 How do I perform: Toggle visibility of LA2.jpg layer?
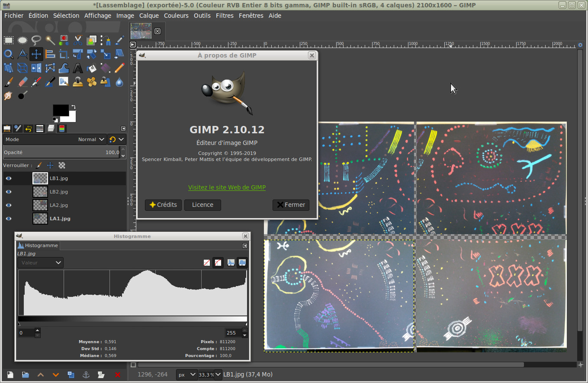[x=9, y=205]
